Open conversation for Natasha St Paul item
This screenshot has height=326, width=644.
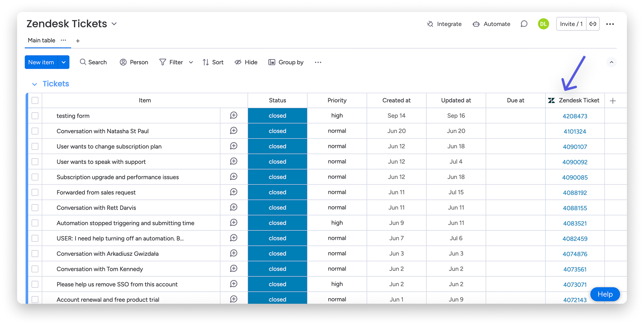coord(234,131)
